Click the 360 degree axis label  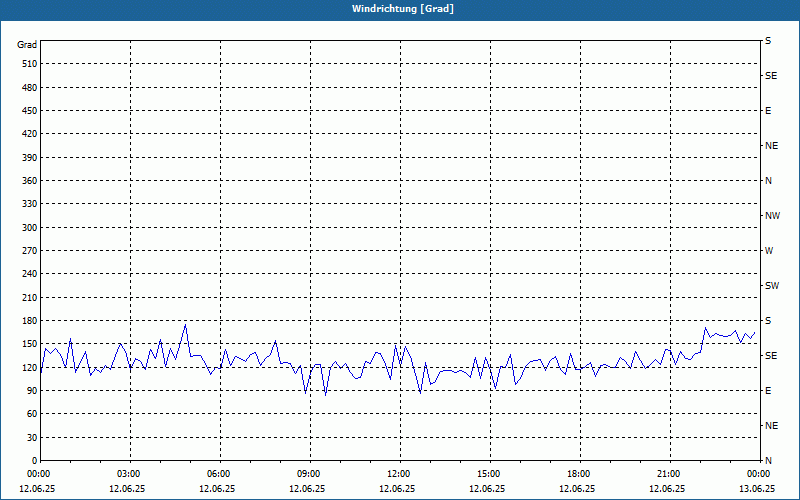pyautogui.click(x=30, y=181)
